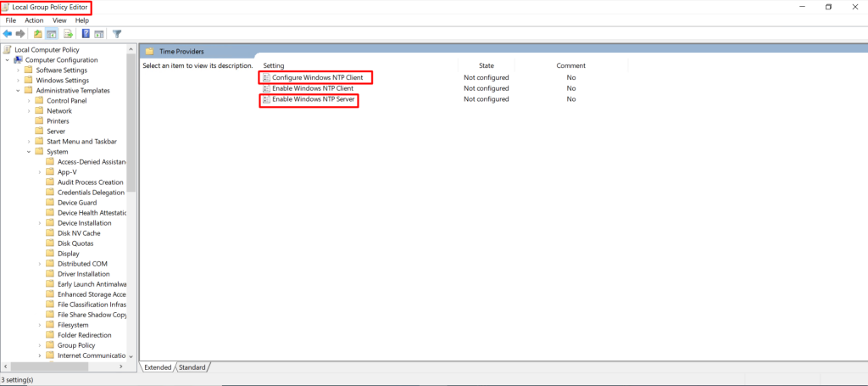Click tree pane vertical scrollbar up arrow
This screenshot has width=868, height=386.
(131, 49)
